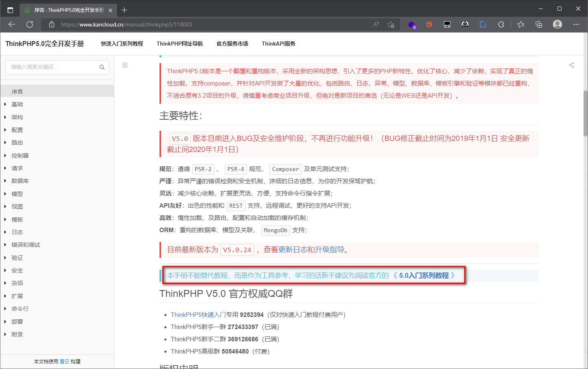Toggle reader favorites on the address bar star
This screenshot has height=369, width=588.
coord(391,24)
